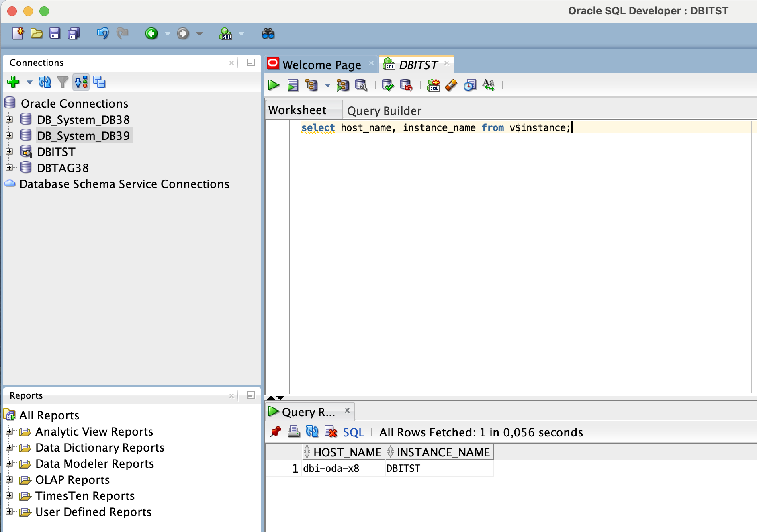Click the gray Forward navigation icon
This screenshot has width=757, height=532.
pos(183,33)
